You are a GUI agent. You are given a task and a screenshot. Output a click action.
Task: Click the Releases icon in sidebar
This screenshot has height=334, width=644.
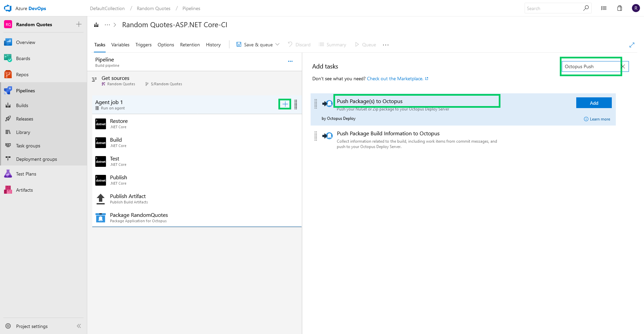click(8, 119)
